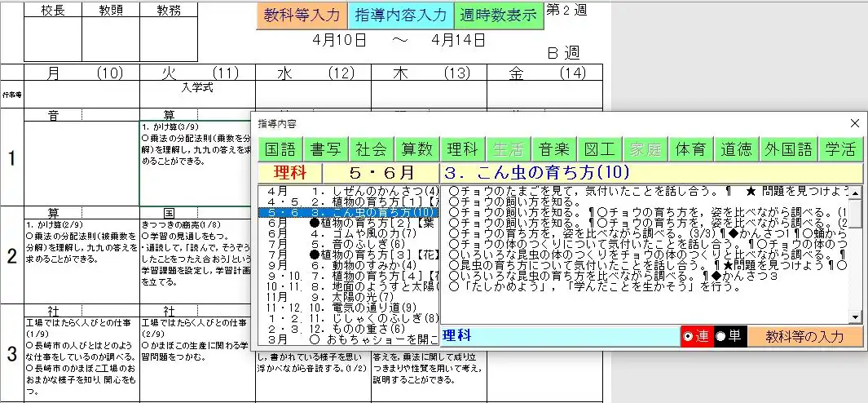Select the 図工 subject tab
This screenshot has height=403, width=868.
[600, 149]
